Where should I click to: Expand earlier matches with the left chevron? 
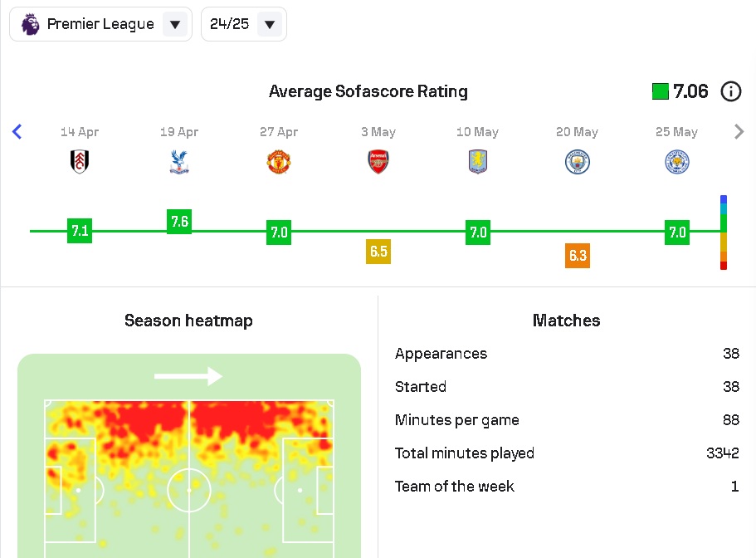point(16,131)
